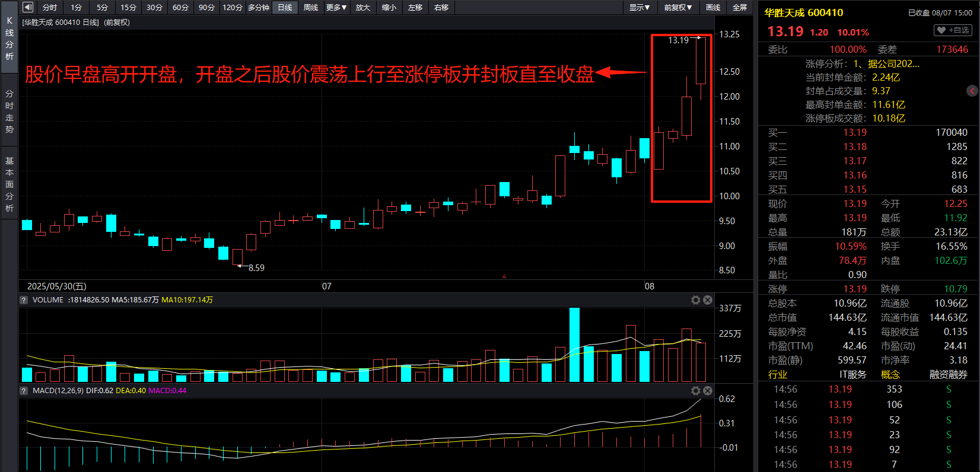
Task: Click 振幅 value 10.59%
Action: [851, 246]
